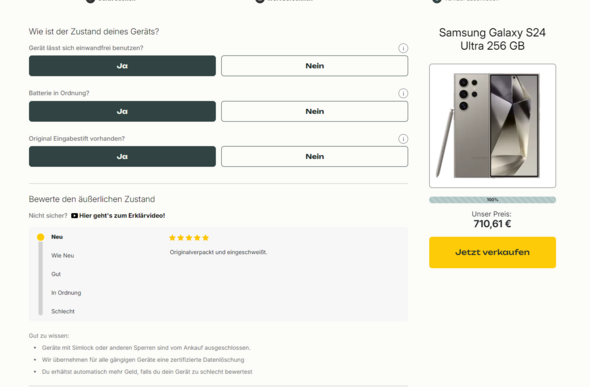Screen dimensions: 590x387
Task: Click the Jetzt verkaufen button
Action: click(492, 252)
